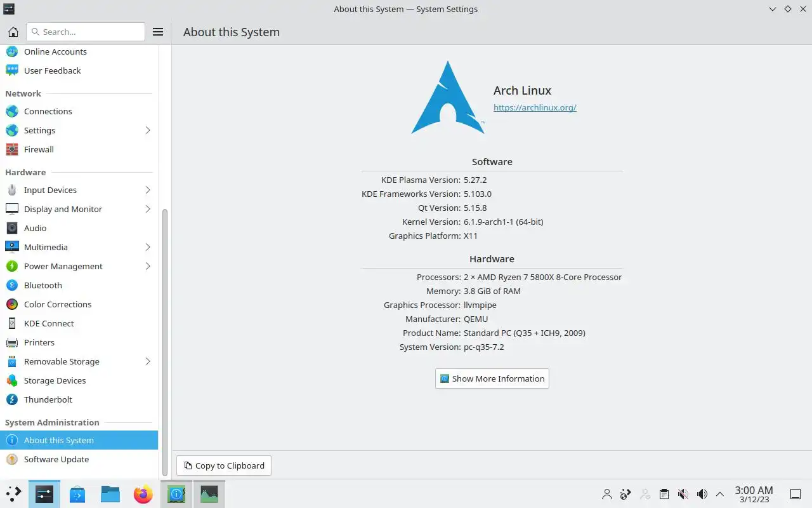Expand the Input Devices arrow
The width and height of the screenshot is (812, 508).
coord(148,190)
